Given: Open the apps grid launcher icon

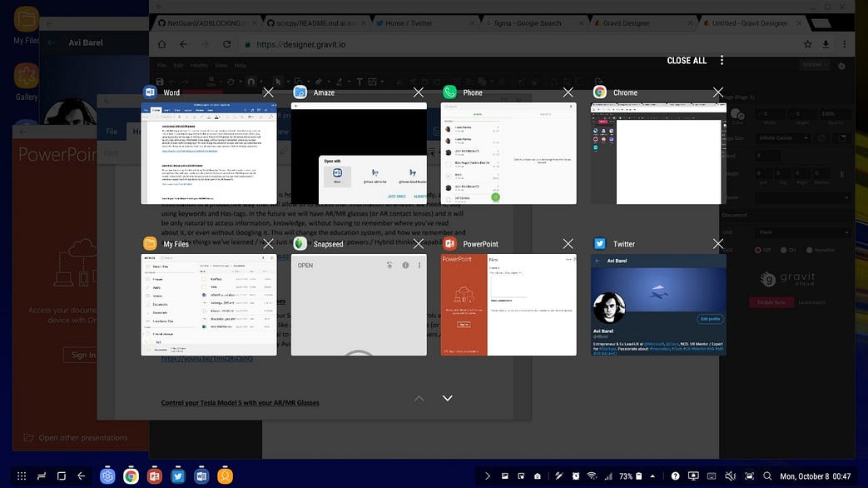Looking at the screenshot, I should click(22, 476).
